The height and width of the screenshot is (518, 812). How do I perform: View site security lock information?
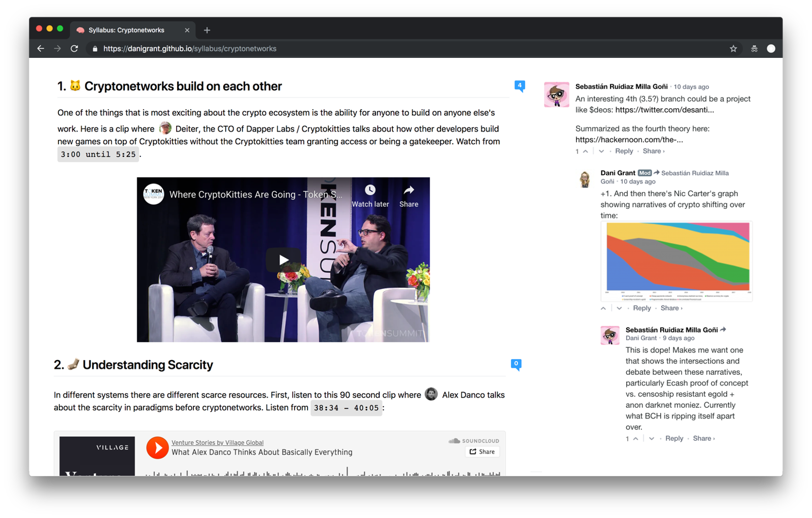95,49
